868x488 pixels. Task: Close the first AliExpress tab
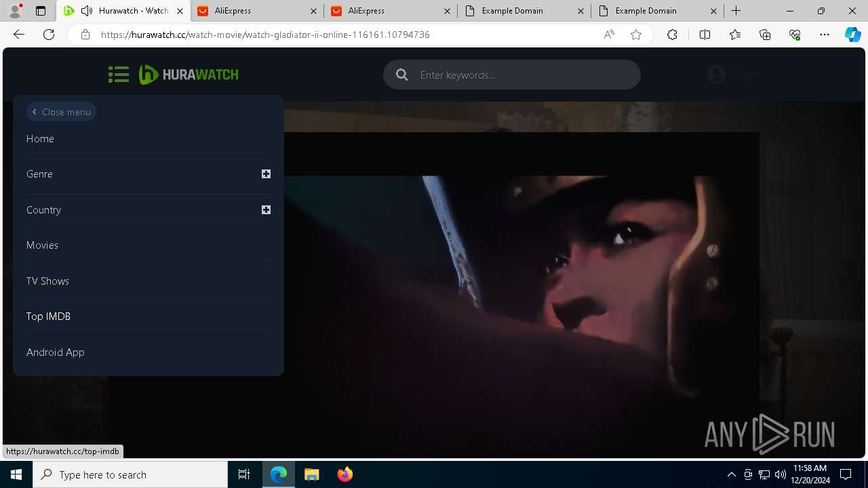tap(313, 11)
